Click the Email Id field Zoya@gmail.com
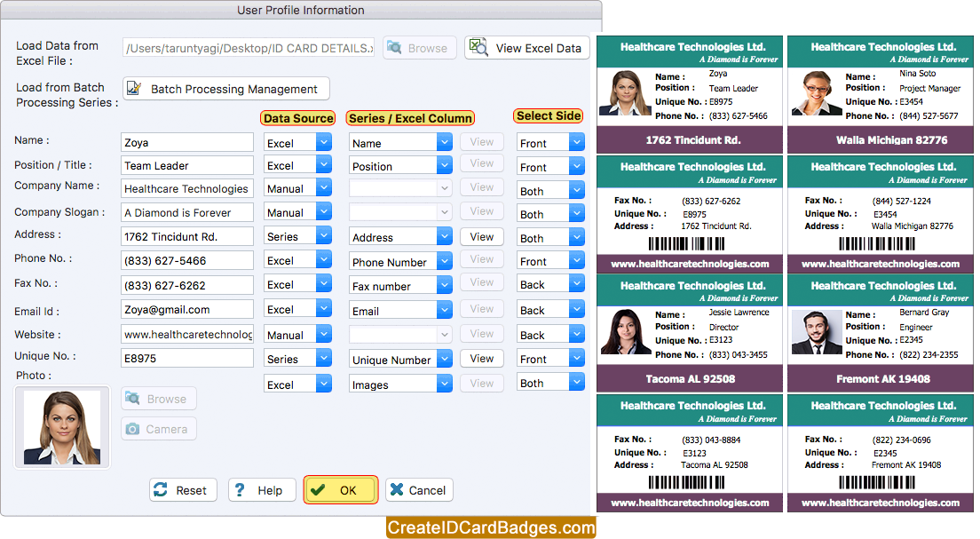The image size is (980, 539). point(187,309)
